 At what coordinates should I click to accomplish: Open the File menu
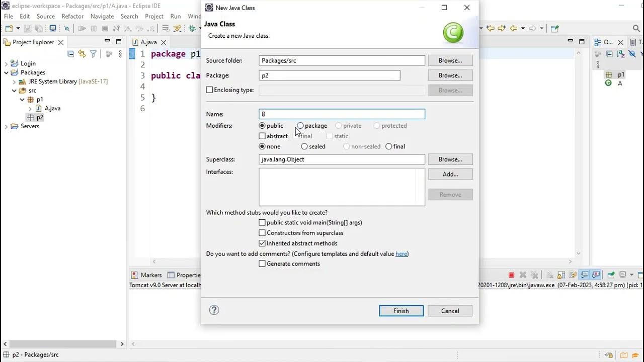tap(9, 16)
